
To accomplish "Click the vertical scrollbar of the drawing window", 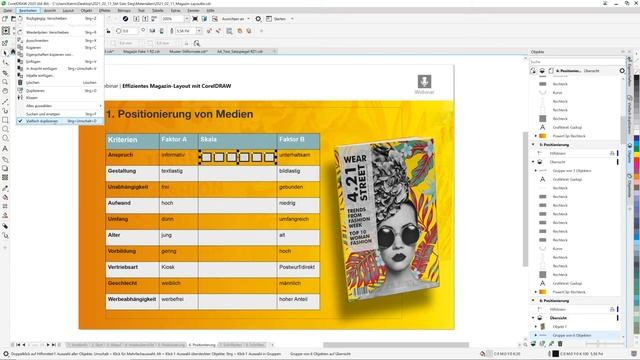I will coord(525,200).
